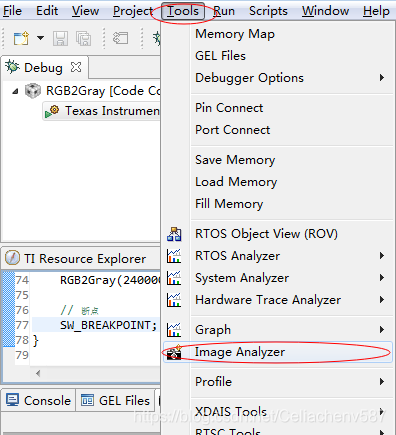
Task: Open the Project menu
Action: [x=133, y=11]
